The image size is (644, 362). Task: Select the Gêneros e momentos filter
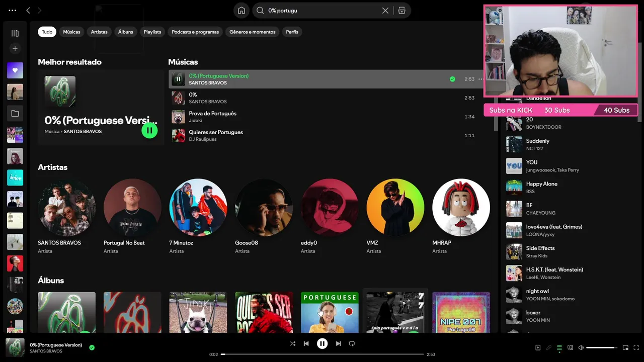(x=253, y=32)
